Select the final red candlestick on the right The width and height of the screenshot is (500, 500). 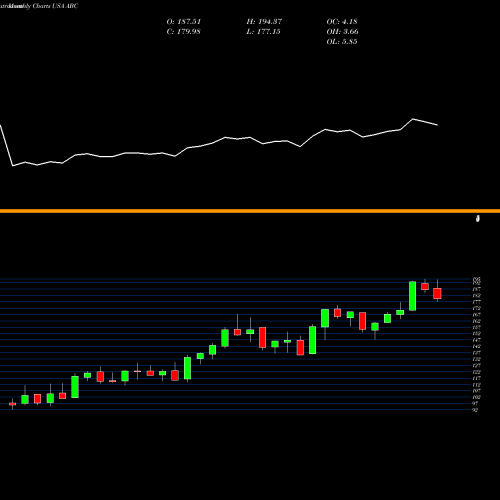[437, 293]
